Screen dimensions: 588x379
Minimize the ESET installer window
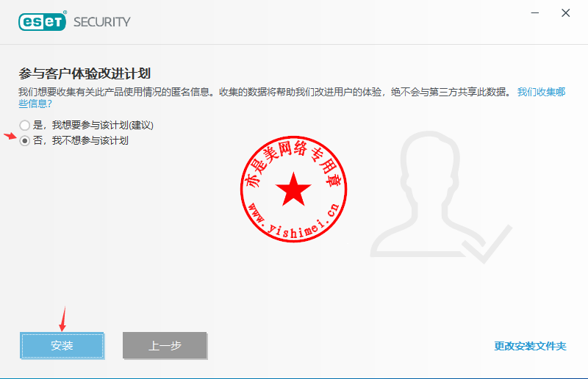point(535,13)
